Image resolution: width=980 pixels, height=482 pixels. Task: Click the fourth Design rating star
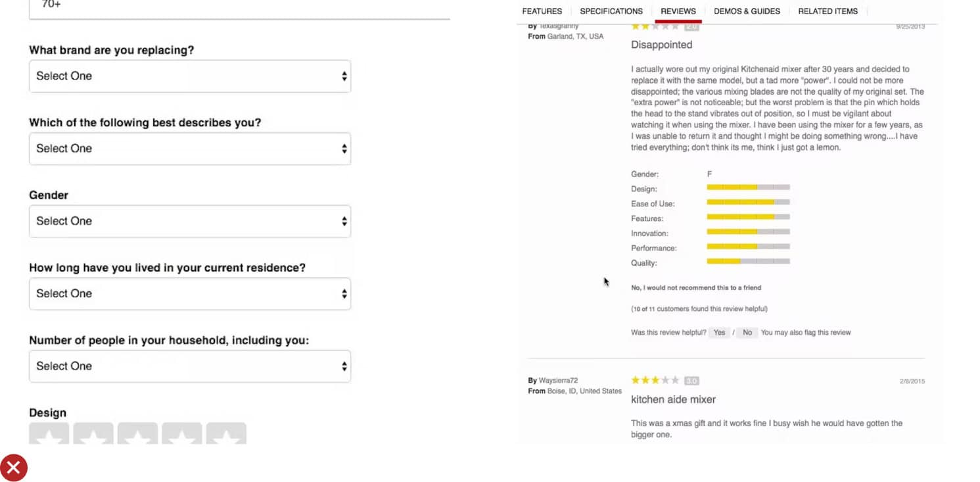(x=182, y=435)
